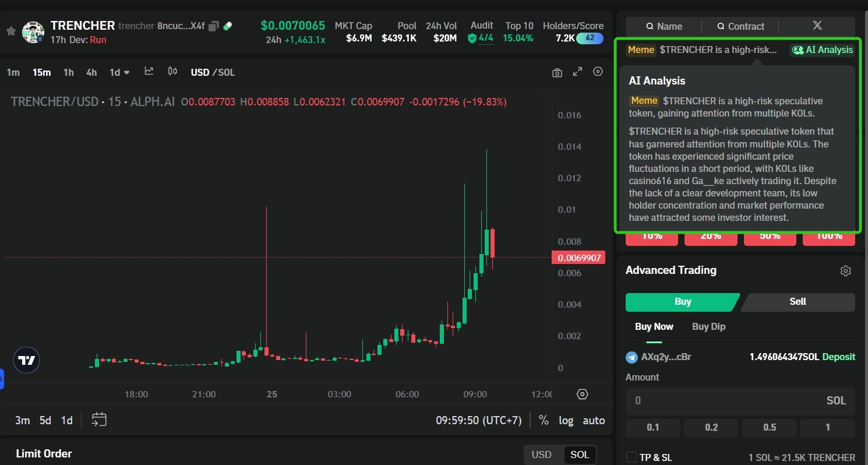Take a chart snapshot with camera icon

(558, 72)
